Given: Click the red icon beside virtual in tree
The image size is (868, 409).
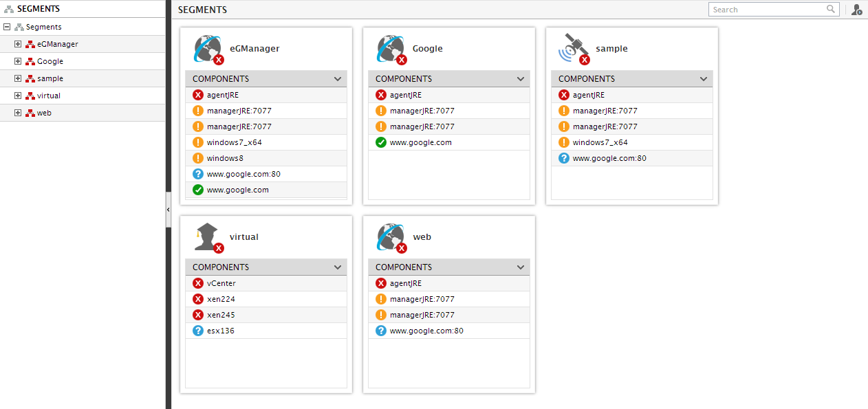Looking at the screenshot, I should tap(30, 96).
